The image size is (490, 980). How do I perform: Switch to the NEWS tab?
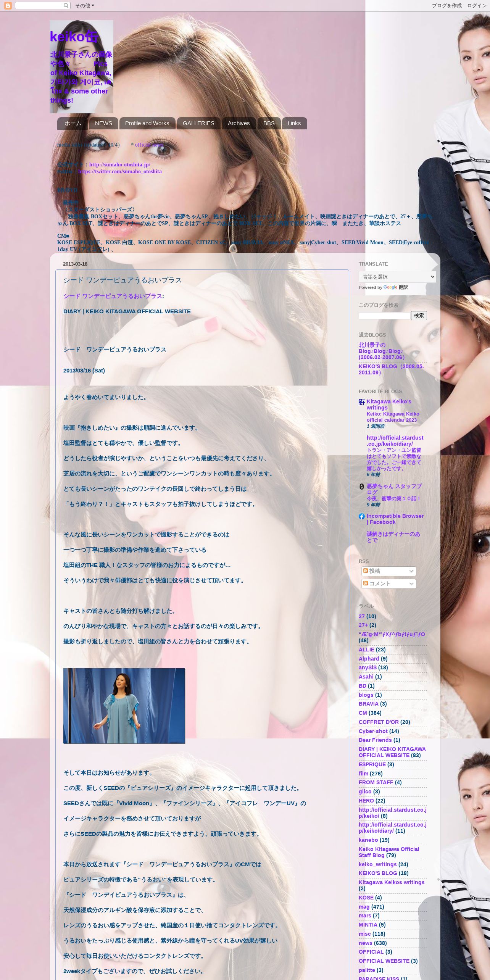103,123
